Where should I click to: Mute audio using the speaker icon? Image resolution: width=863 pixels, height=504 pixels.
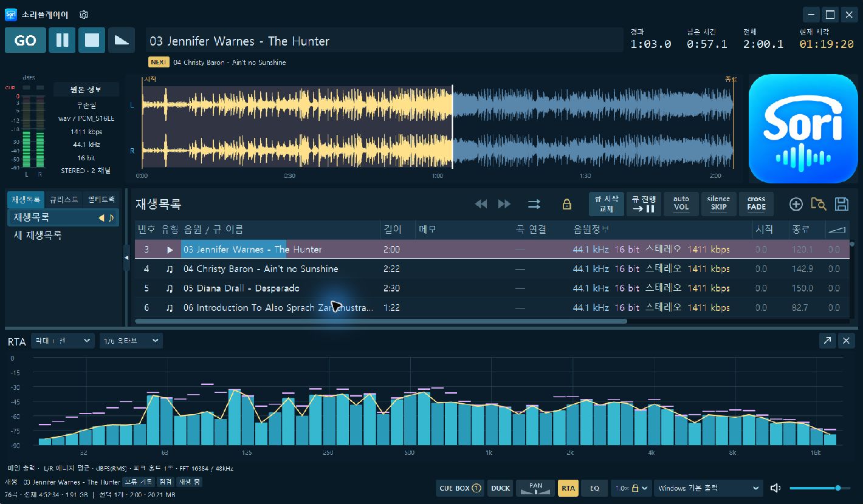point(775,488)
